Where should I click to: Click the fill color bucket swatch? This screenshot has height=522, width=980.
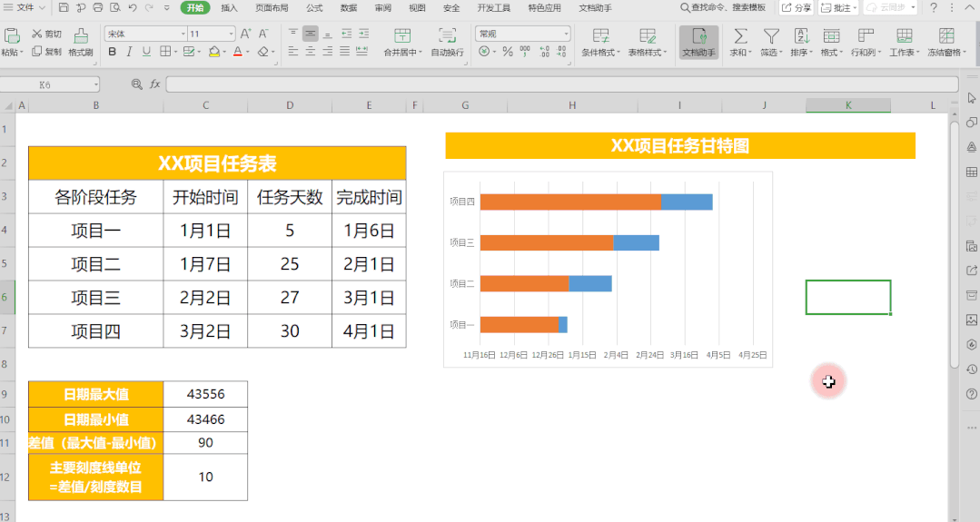pyautogui.click(x=215, y=52)
